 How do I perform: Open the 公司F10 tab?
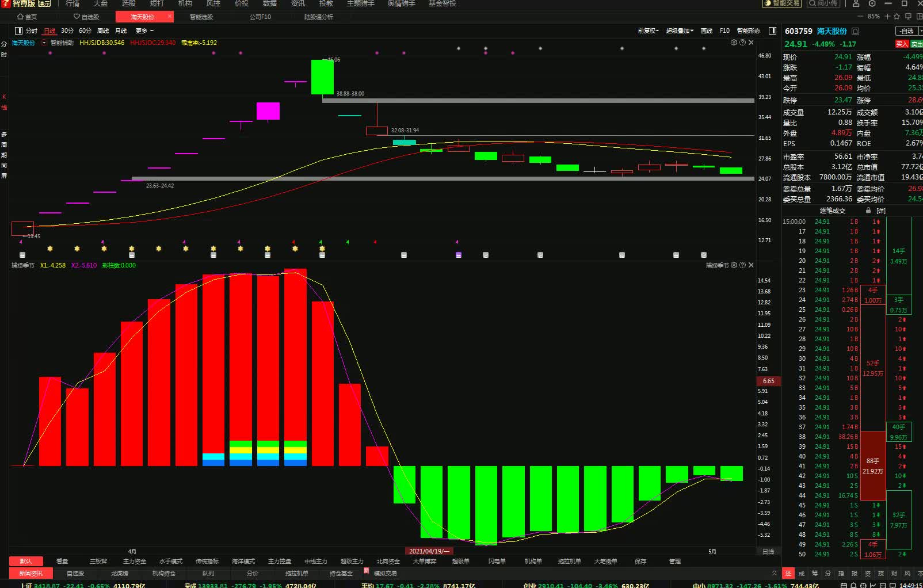[260, 17]
